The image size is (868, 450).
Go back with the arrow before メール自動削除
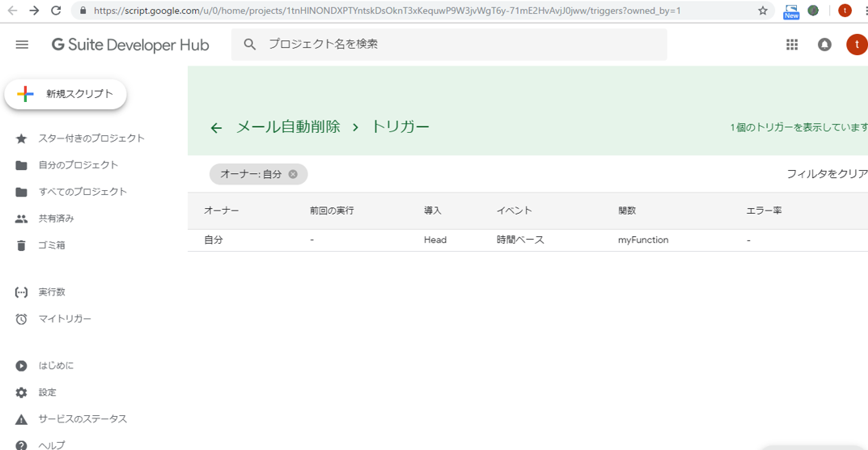click(216, 128)
